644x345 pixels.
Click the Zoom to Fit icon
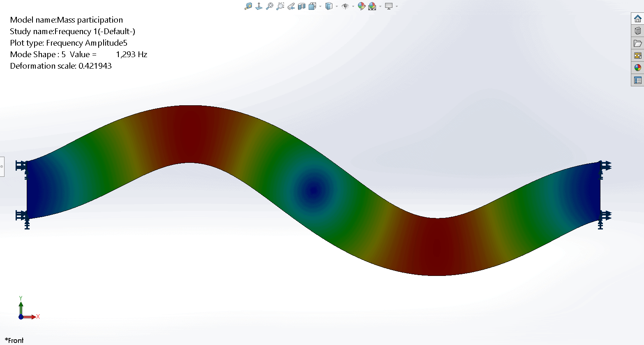coord(270,6)
